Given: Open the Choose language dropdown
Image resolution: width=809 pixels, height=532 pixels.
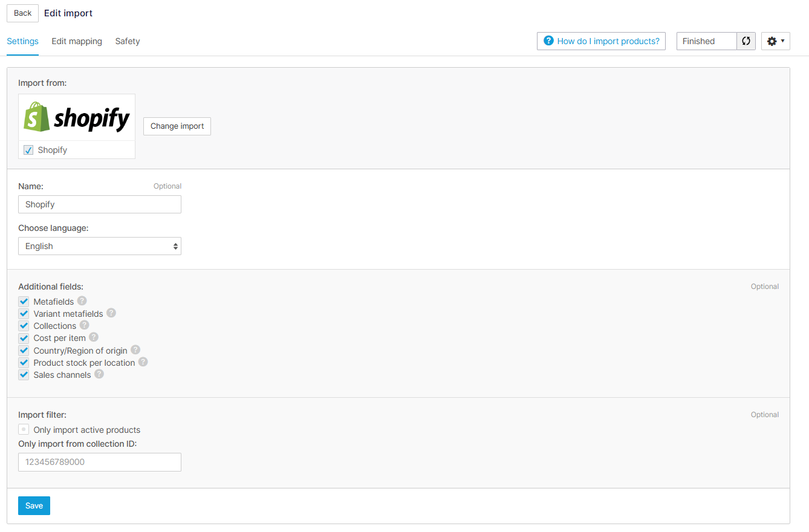Looking at the screenshot, I should point(100,246).
